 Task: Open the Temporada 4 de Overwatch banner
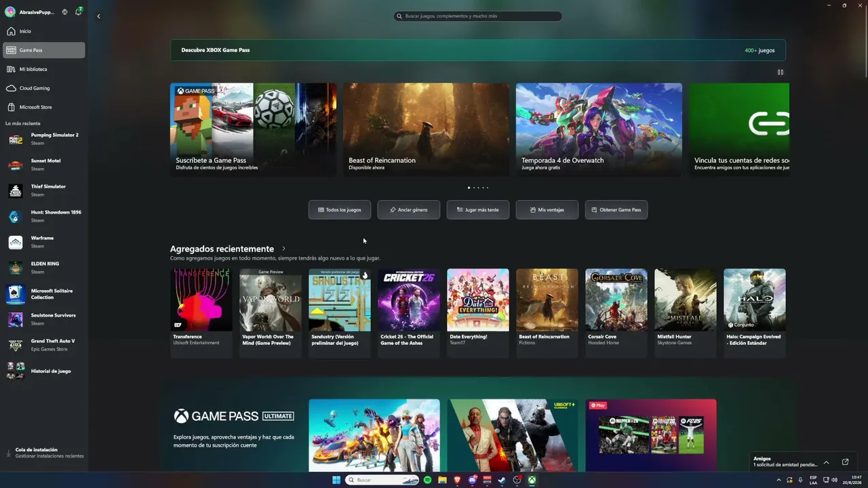[599, 129]
